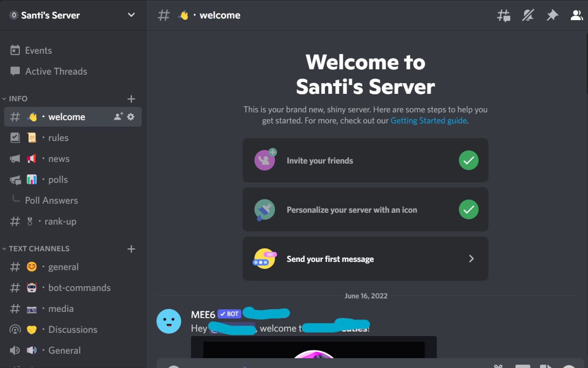588x368 pixels.
Task: Open pinned messages pin icon
Action: click(x=552, y=15)
